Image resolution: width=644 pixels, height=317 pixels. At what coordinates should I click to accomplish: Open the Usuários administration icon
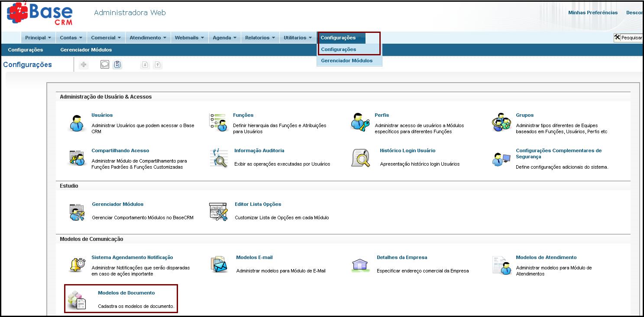click(x=77, y=122)
